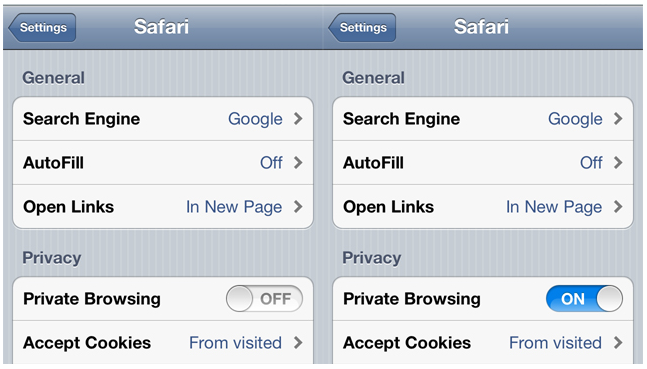This screenshot has height=369, width=647.
Task: Tap Open Links chevron in right panel
Action: [618, 206]
